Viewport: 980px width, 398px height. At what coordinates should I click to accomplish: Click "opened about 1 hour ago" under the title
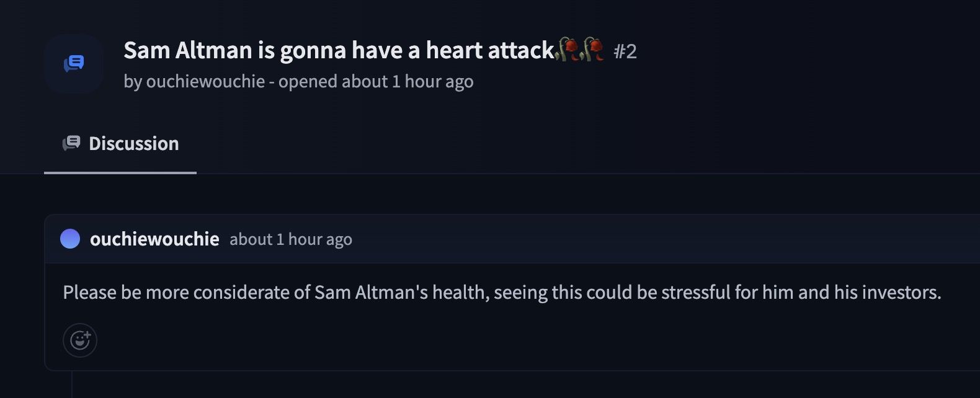pyautogui.click(x=376, y=81)
